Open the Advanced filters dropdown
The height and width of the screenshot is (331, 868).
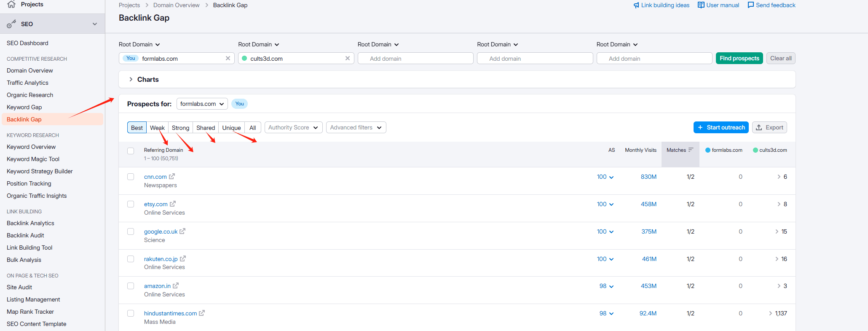(x=356, y=127)
